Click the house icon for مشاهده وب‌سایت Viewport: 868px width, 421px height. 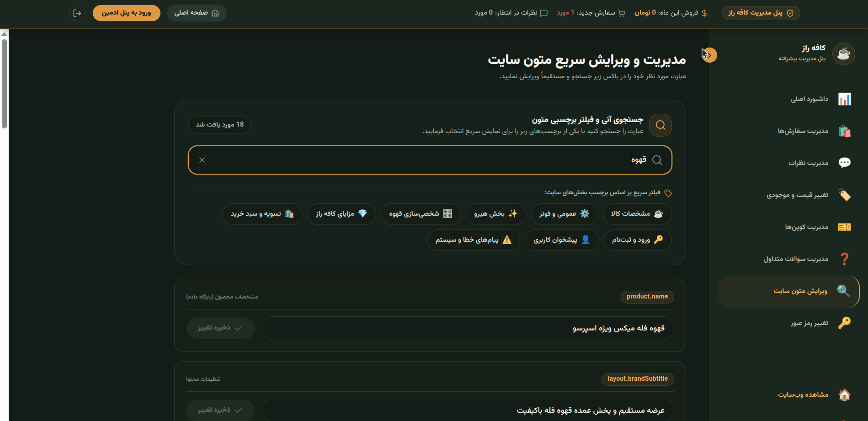[844, 394]
